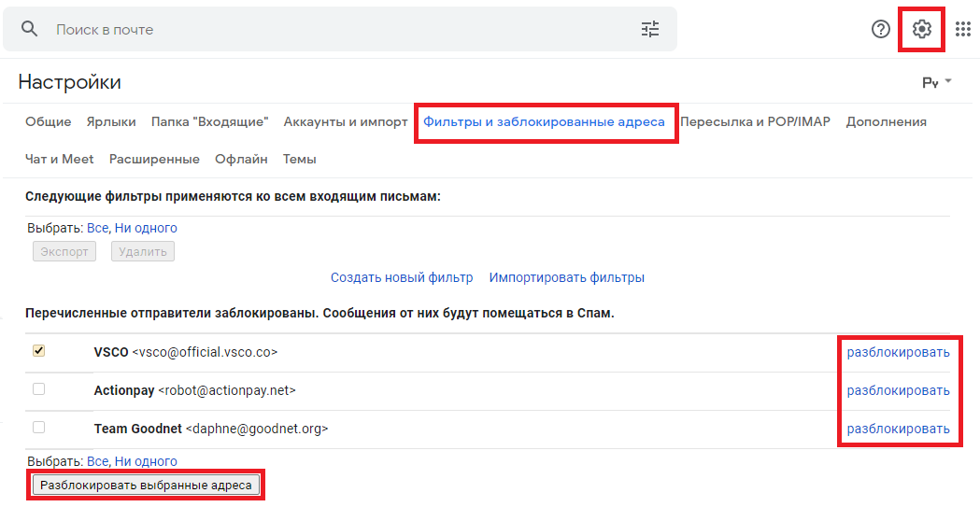
Task: Unblock Team Goodnet via разблокировать link
Action: (898, 429)
